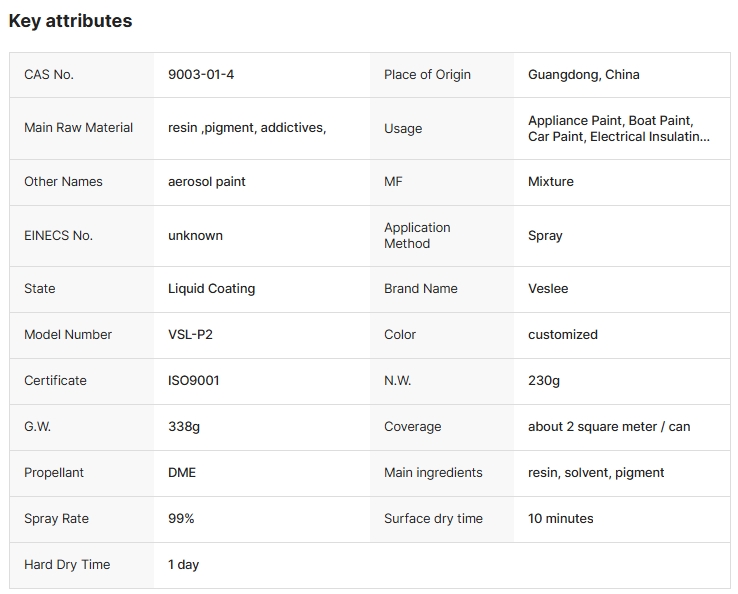Select the 230g net weight value
Image resolution: width=738 pixels, height=594 pixels.
(x=544, y=381)
